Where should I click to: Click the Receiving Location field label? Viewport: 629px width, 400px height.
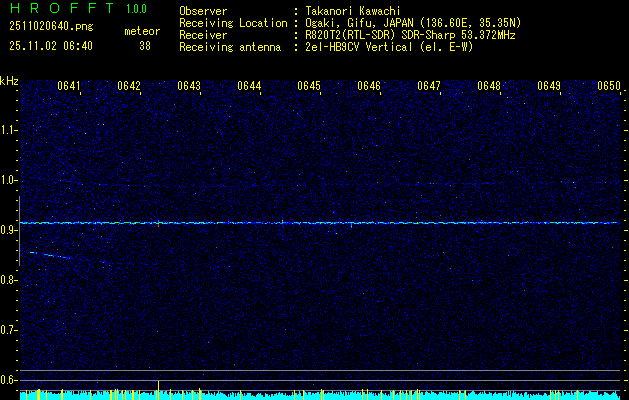(233, 23)
